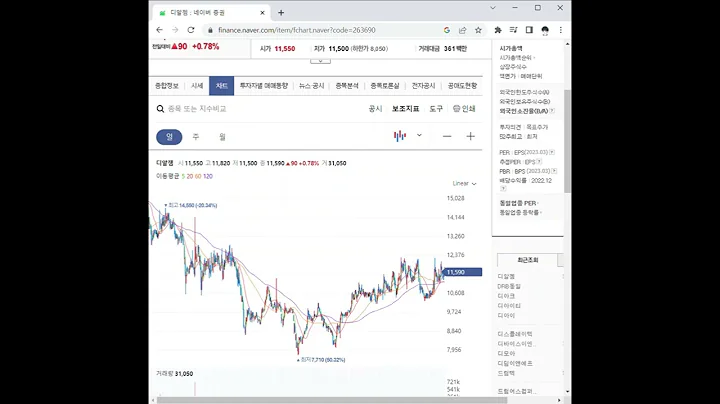Open the 투자자별 매매동향 tab

pyautogui.click(x=264, y=86)
